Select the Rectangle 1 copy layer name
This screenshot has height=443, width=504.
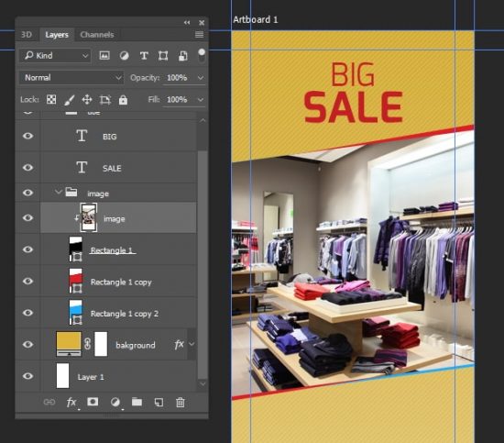121,282
